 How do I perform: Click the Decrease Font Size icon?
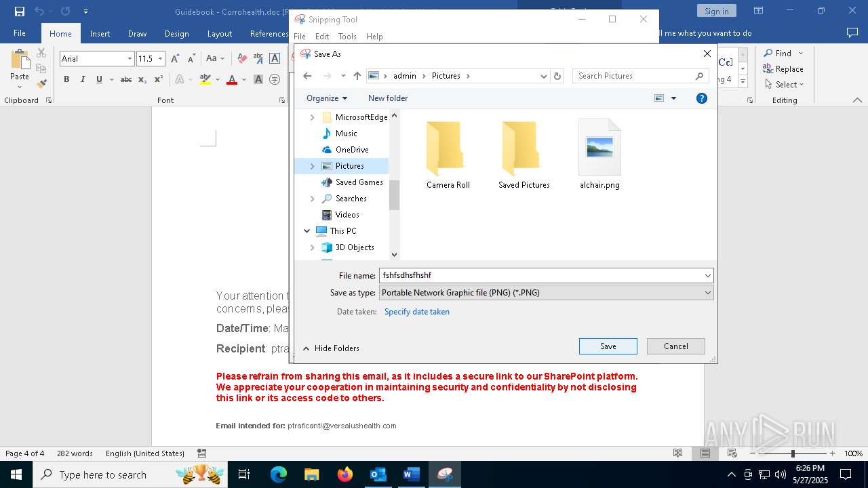tap(191, 59)
